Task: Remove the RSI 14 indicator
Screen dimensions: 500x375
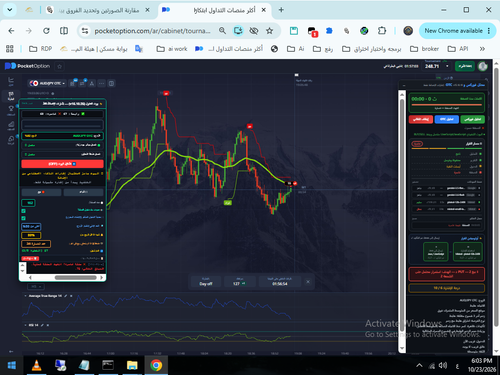Action: (48, 325)
